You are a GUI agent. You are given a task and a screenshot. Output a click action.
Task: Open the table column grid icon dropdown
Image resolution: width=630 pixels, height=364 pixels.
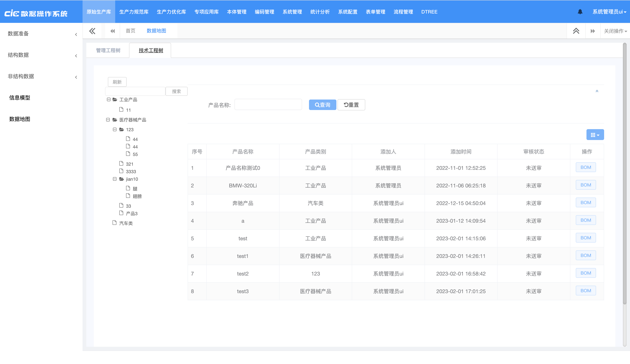point(595,135)
